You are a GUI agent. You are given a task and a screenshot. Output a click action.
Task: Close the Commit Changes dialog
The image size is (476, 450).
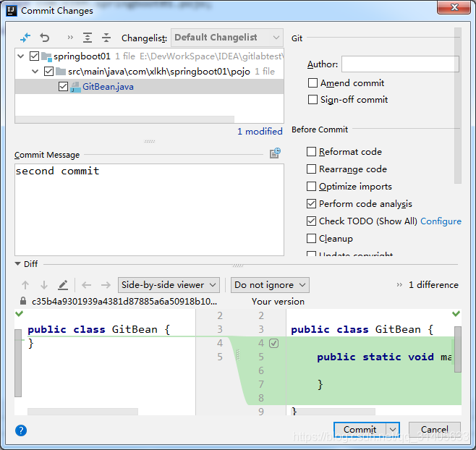click(x=454, y=7)
